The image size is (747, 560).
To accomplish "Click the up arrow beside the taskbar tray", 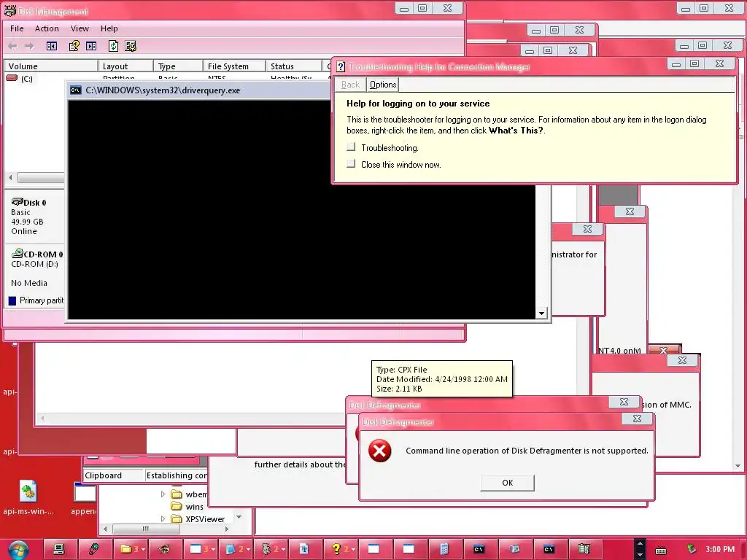I will point(640,544).
